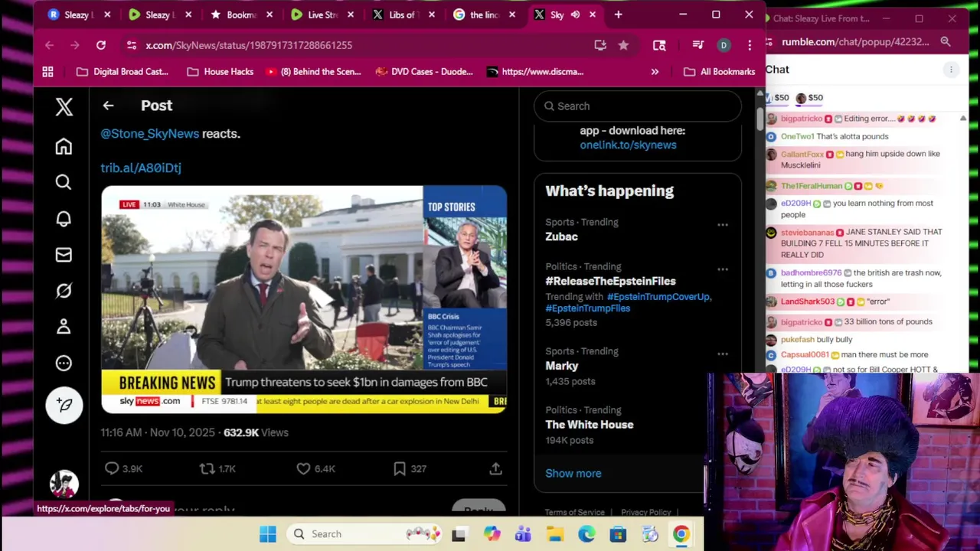The image size is (980, 551).
Task: Click the install app icon in address bar
Action: 600,45
